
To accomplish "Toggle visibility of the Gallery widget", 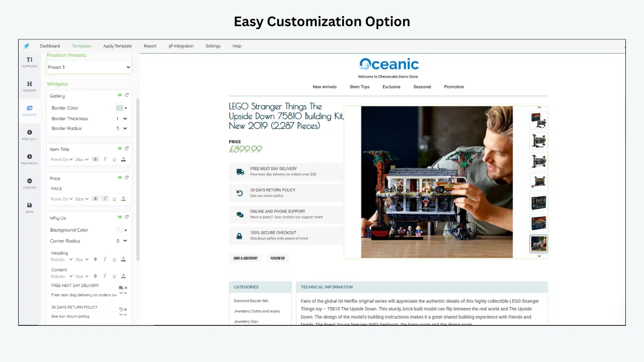I will (120, 95).
